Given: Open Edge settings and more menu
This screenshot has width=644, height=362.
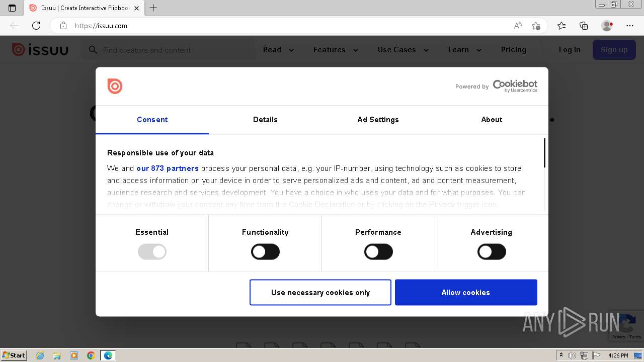Looking at the screenshot, I should pyautogui.click(x=630, y=26).
